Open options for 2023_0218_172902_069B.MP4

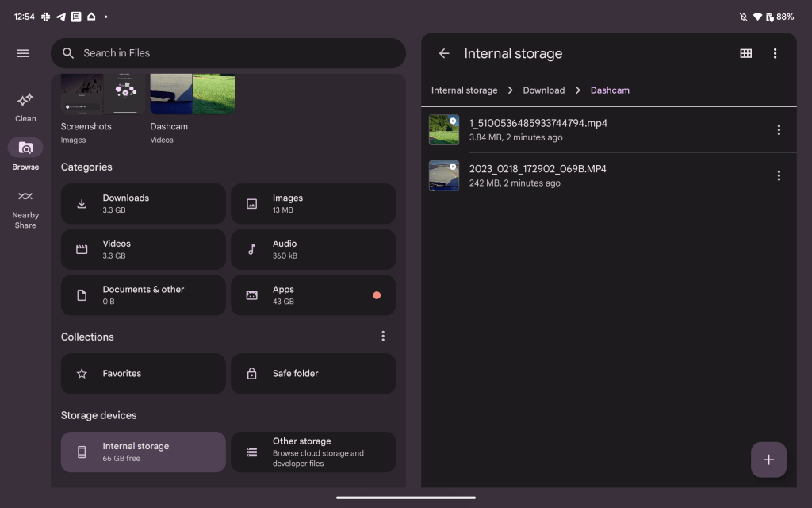pyautogui.click(x=779, y=175)
